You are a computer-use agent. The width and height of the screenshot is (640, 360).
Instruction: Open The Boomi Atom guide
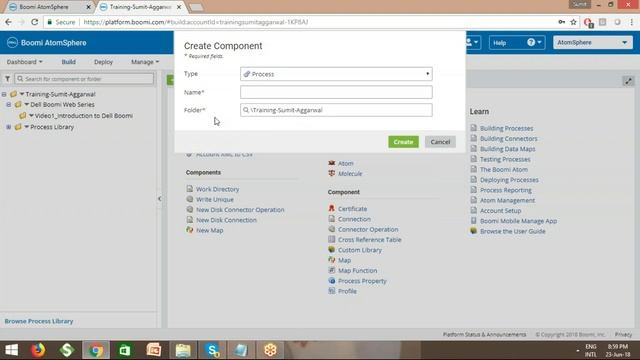[504, 169]
